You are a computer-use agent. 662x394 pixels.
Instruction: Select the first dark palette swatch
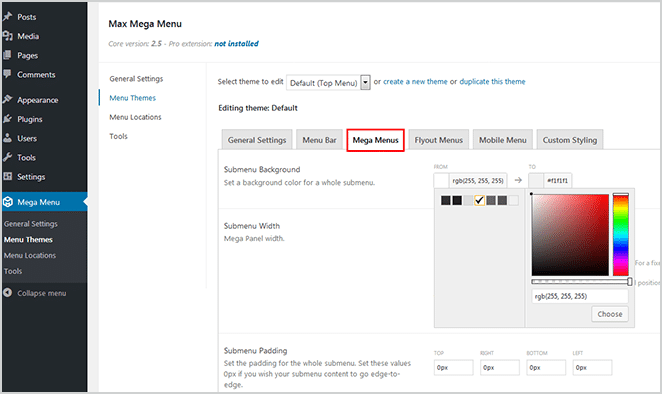(x=445, y=200)
